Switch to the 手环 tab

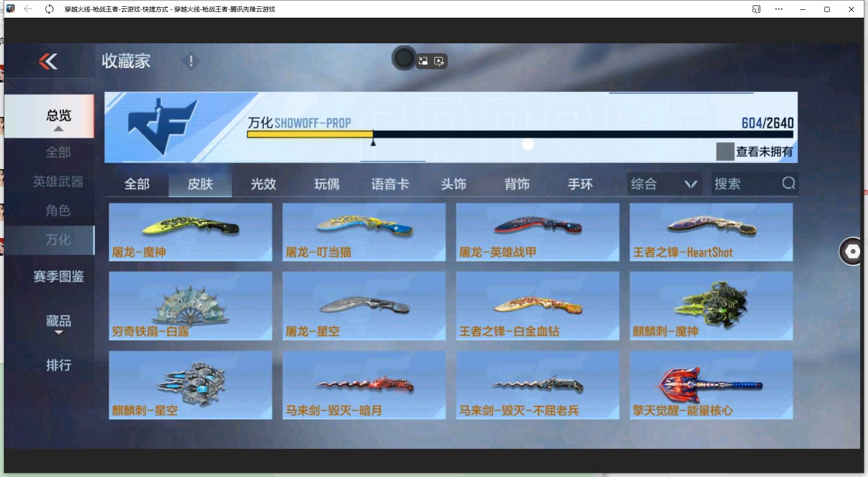[x=581, y=184]
